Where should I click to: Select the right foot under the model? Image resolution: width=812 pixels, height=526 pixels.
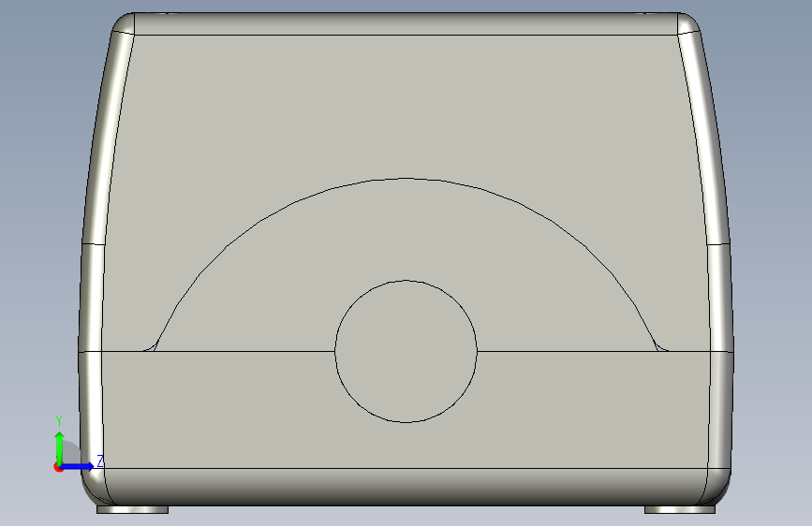[680, 510]
